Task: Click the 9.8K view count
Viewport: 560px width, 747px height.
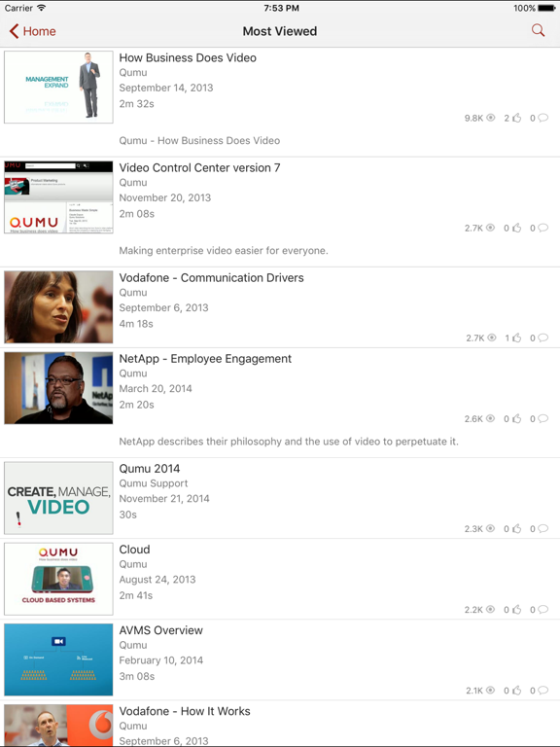Action: [473, 118]
